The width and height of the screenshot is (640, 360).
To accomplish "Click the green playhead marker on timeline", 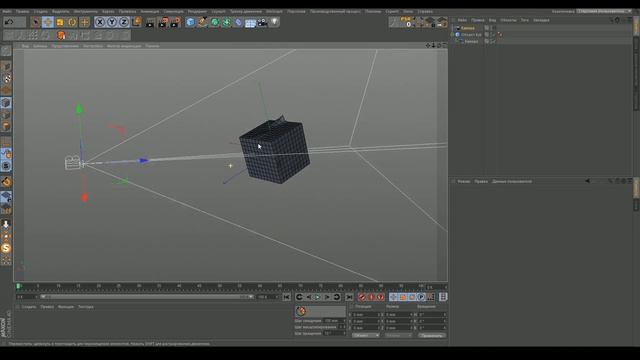I will 19,287.
